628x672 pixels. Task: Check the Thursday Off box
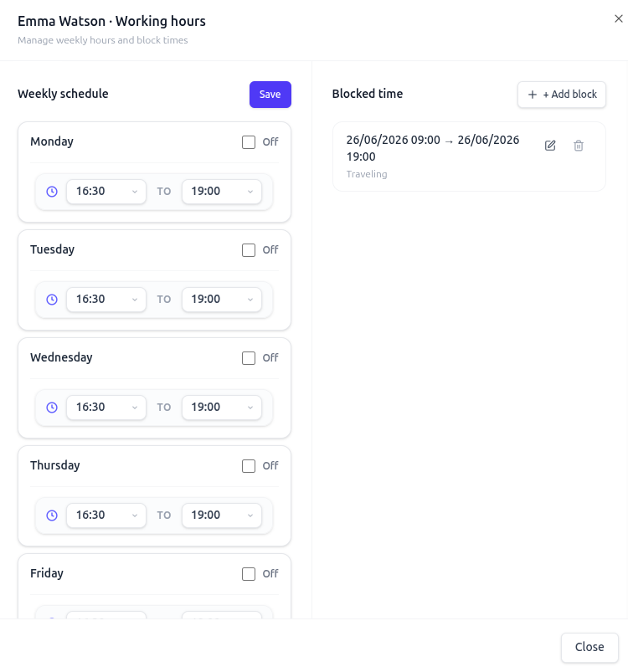click(x=249, y=466)
